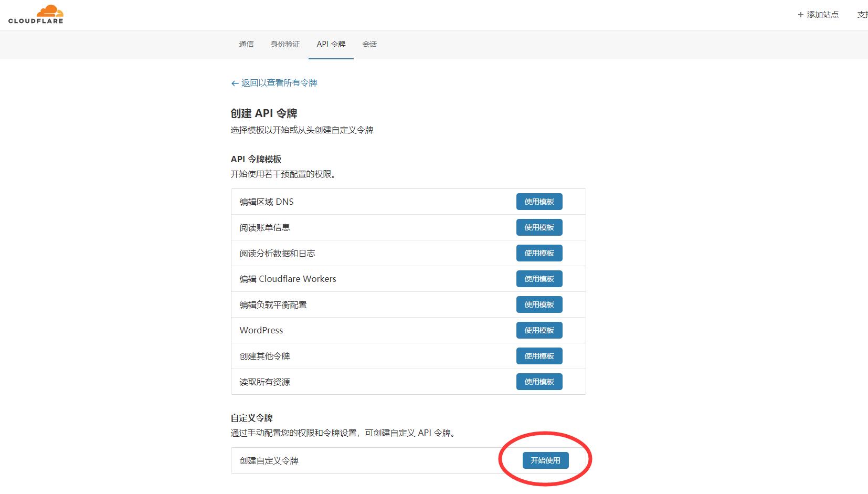Click 开始使用 to create custom token
The width and height of the screenshot is (868, 494).
546,460
